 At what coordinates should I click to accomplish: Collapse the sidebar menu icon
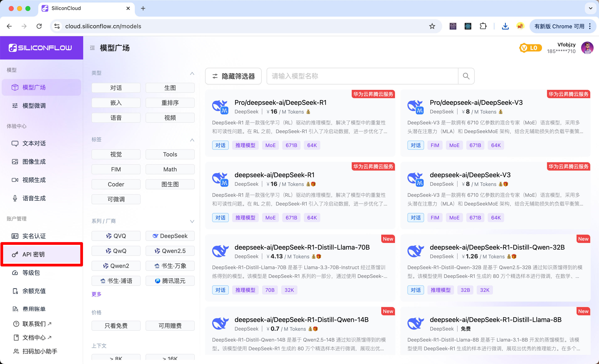[92, 48]
